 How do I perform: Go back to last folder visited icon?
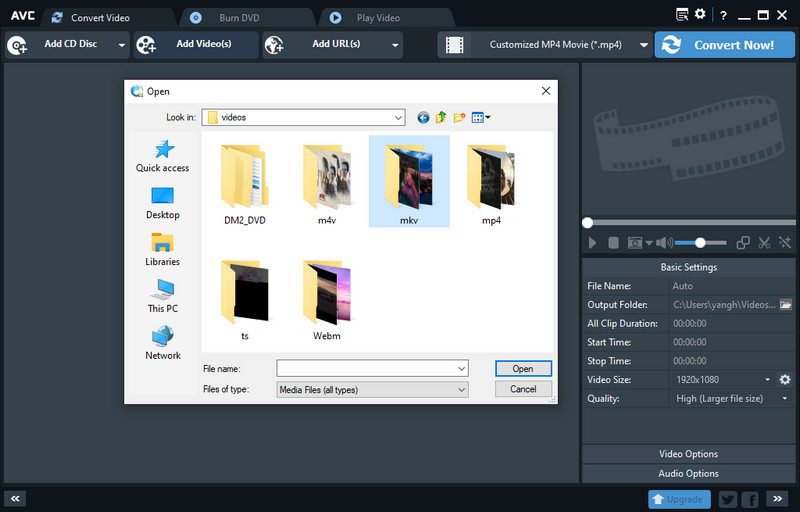[423, 118]
